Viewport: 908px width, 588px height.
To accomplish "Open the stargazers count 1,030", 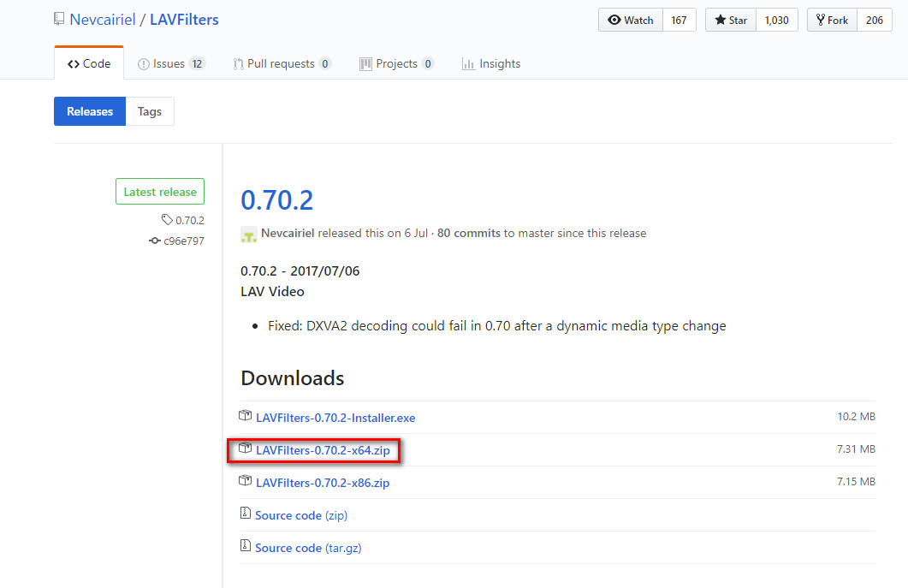I will pyautogui.click(x=776, y=20).
